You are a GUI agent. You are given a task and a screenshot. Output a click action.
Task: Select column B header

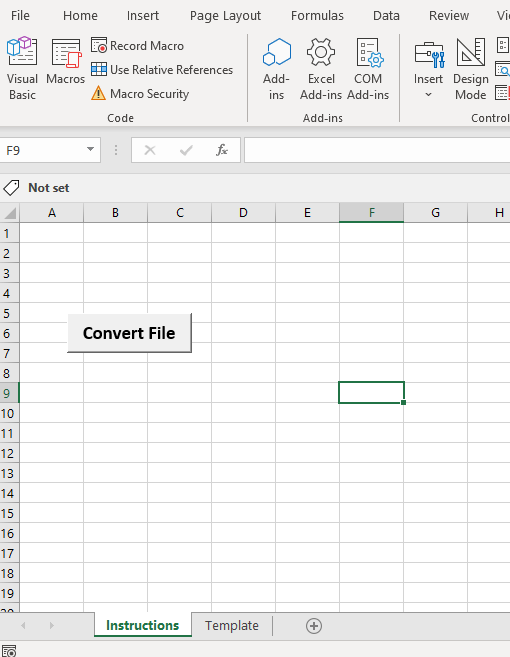[x=115, y=213]
